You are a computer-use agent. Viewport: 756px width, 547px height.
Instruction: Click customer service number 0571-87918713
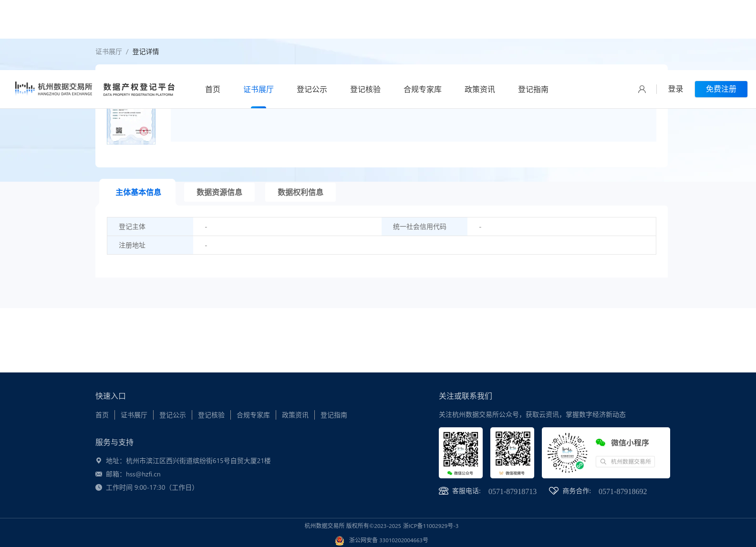point(512,492)
